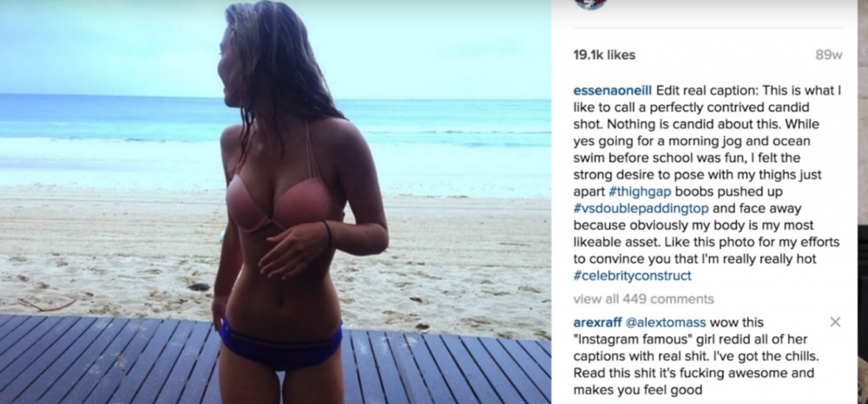Open the #celebrityconstruct hashtag
The image size is (868, 404).
[633, 275]
